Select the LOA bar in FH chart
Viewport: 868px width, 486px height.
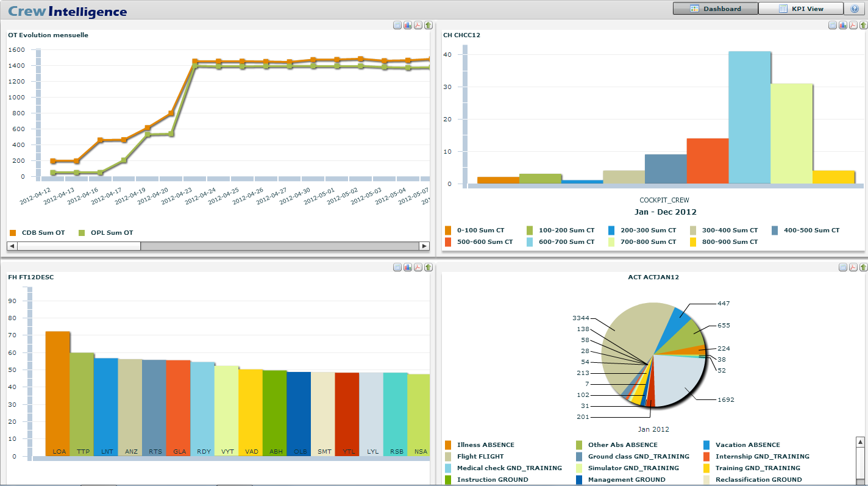point(58,393)
